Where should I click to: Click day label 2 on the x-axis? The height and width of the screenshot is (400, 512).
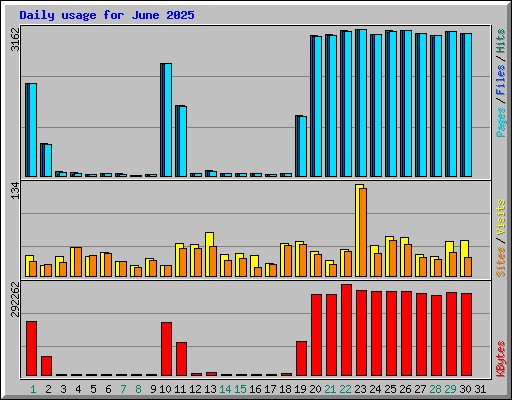[x=48, y=389]
